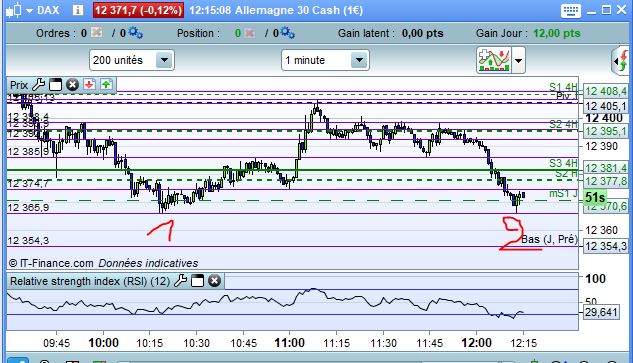This screenshot has width=633, height=363.
Task: Click the 12 365,9 level label on left
Action: tap(28, 208)
